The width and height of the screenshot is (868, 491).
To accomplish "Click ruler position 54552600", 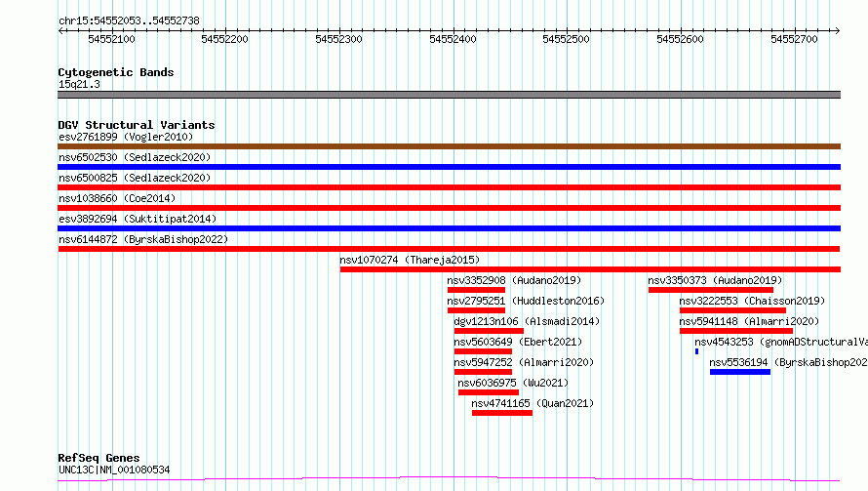I will (680, 39).
